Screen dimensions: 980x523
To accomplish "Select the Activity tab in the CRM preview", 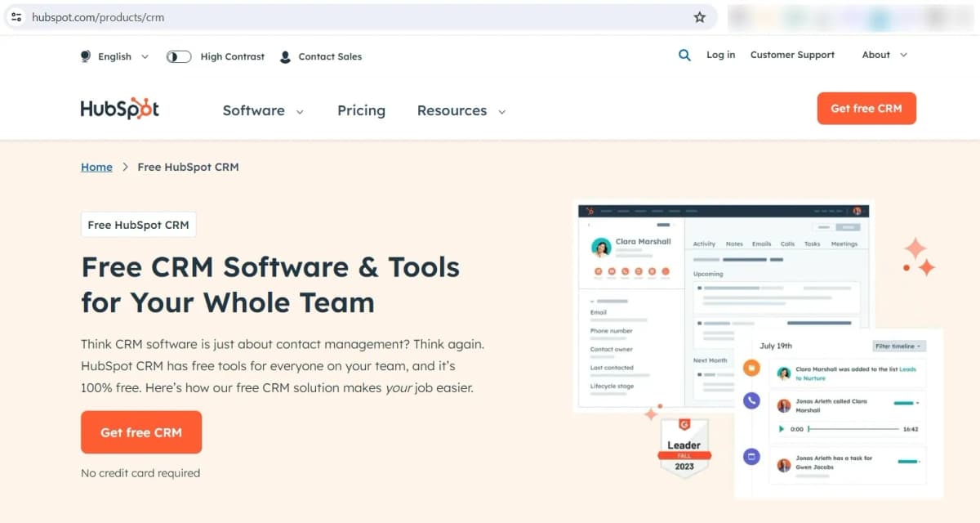I will tap(704, 244).
